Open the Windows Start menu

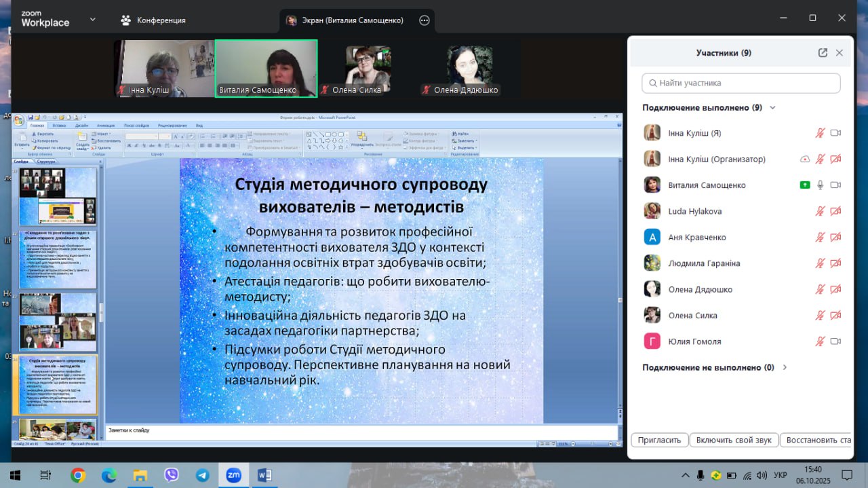point(14,475)
